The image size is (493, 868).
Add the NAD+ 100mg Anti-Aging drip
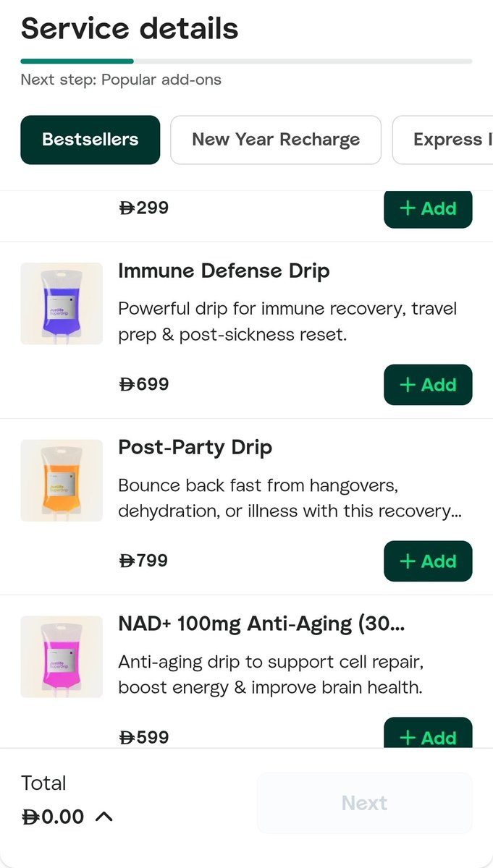pyautogui.click(x=428, y=733)
